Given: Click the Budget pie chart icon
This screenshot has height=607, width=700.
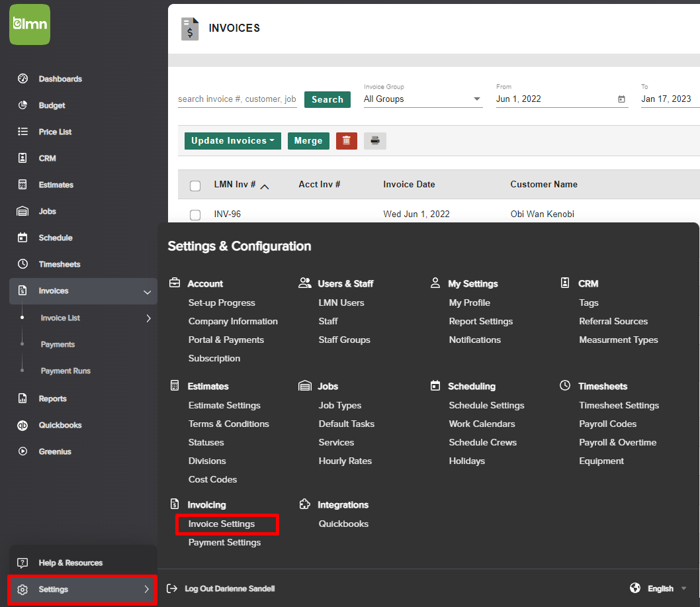Looking at the screenshot, I should coord(22,105).
